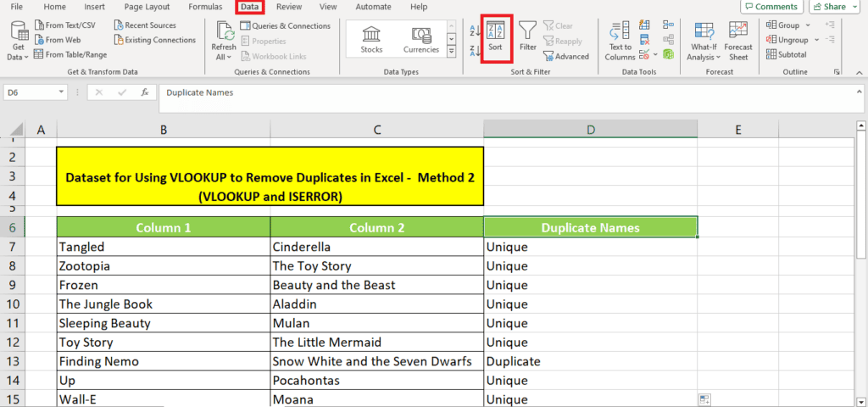Import data From Web
868x407 pixels.
(x=57, y=40)
